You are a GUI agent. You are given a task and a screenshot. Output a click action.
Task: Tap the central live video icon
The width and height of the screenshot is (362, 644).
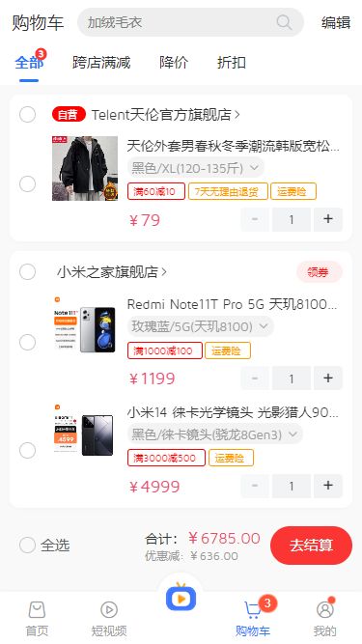point(181,598)
